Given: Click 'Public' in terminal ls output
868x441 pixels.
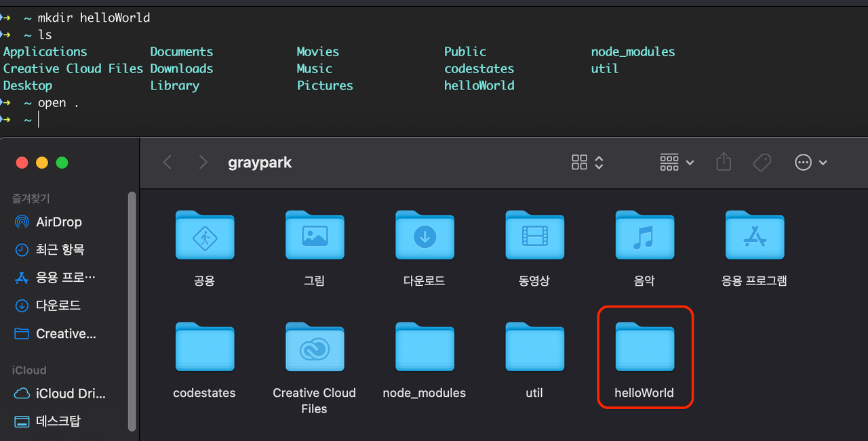Looking at the screenshot, I should [x=465, y=52].
